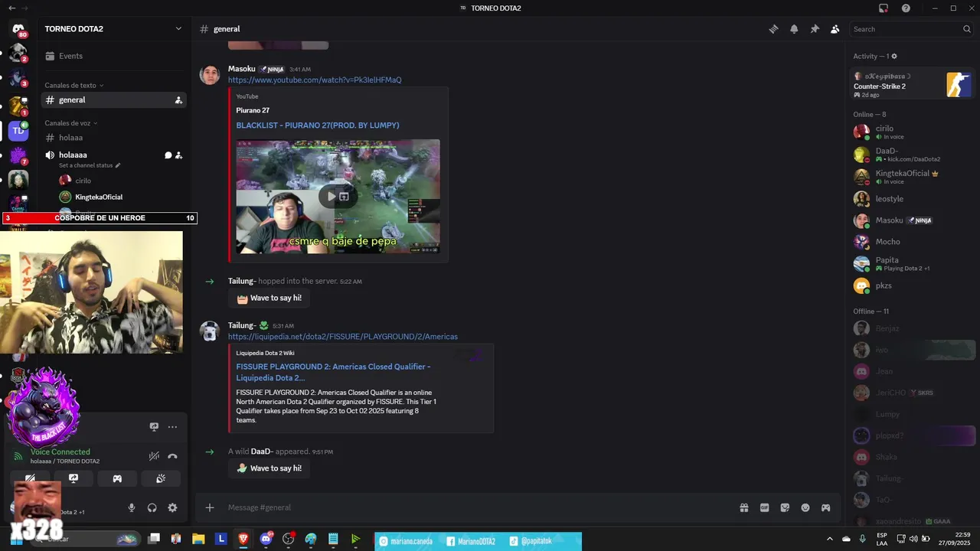Open File Explorer in the taskbar
This screenshot has height=551, width=980.
[x=198, y=539]
